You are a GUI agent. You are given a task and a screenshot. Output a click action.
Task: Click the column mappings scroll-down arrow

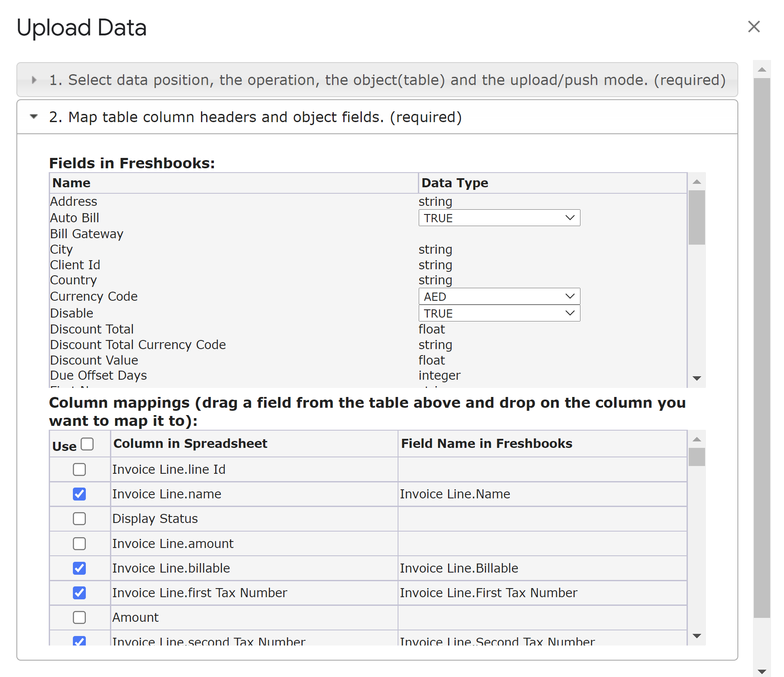[696, 636]
